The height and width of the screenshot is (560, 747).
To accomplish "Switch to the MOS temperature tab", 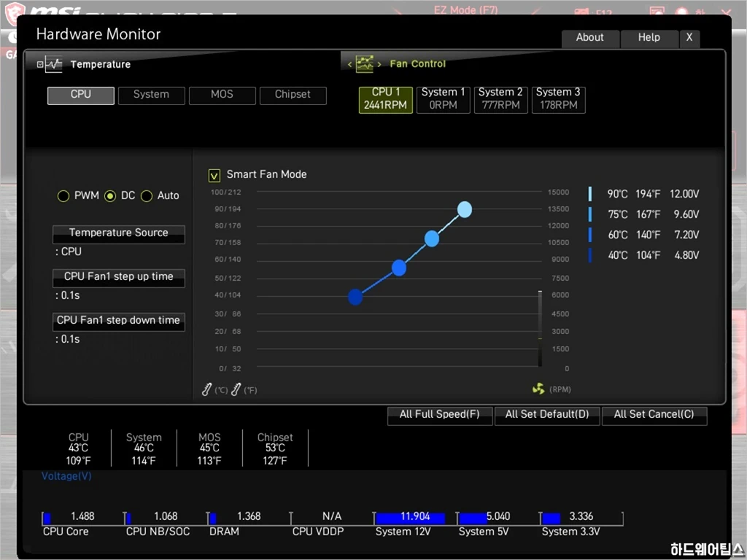I will [222, 95].
